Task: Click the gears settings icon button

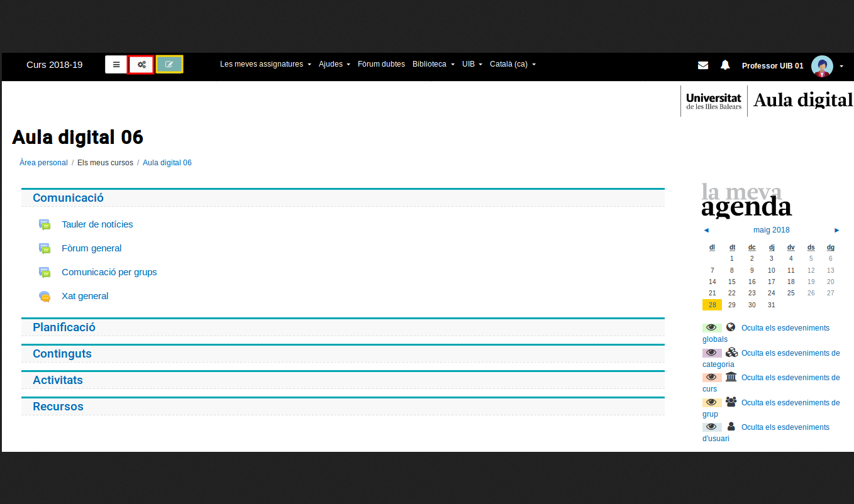Action: 141,65
